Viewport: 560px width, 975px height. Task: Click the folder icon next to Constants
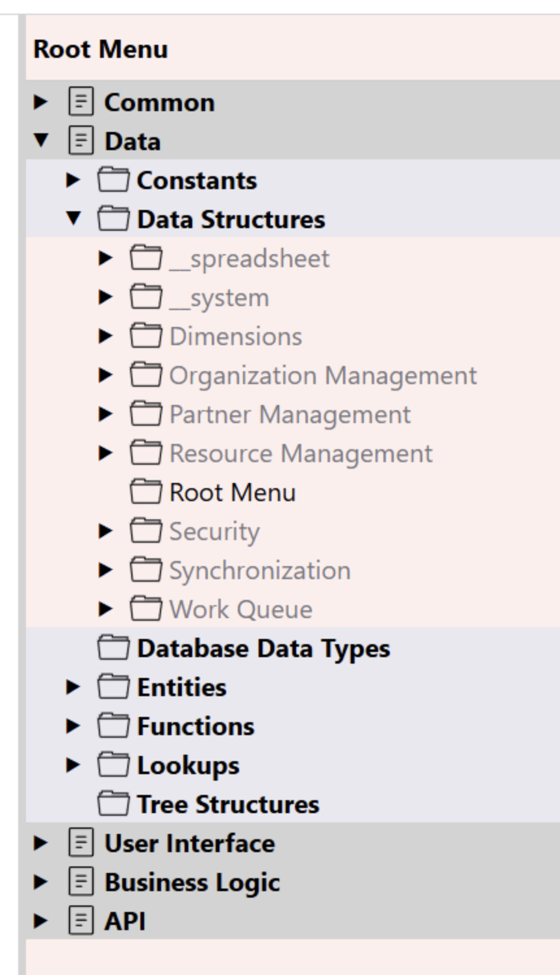[x=114, y=180]
